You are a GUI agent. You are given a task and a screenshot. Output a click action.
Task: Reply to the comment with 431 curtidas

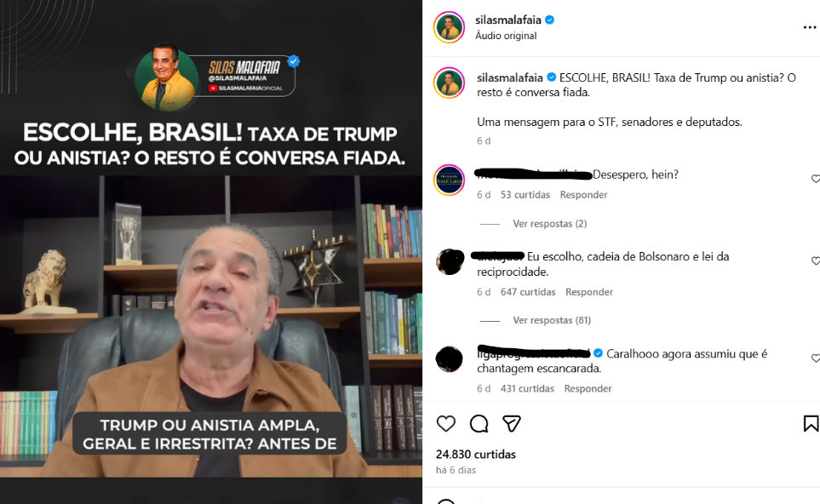588,389
